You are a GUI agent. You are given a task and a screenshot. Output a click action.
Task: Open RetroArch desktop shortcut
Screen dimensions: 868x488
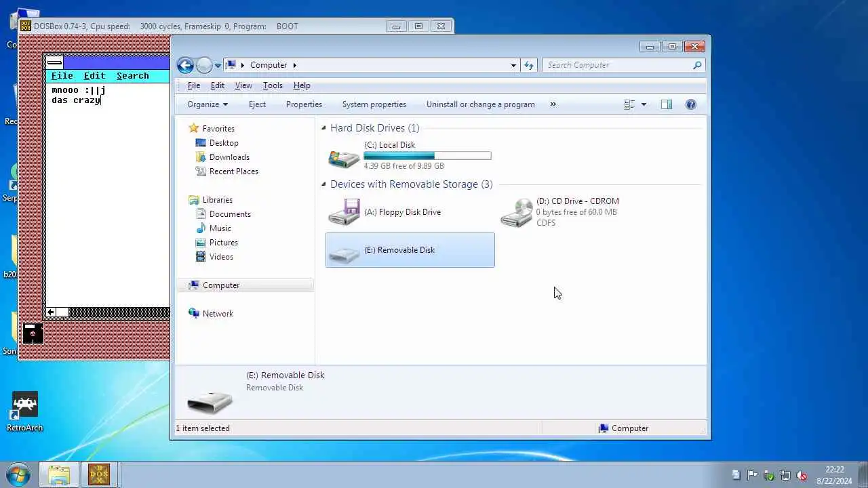(x=25, y=412)
